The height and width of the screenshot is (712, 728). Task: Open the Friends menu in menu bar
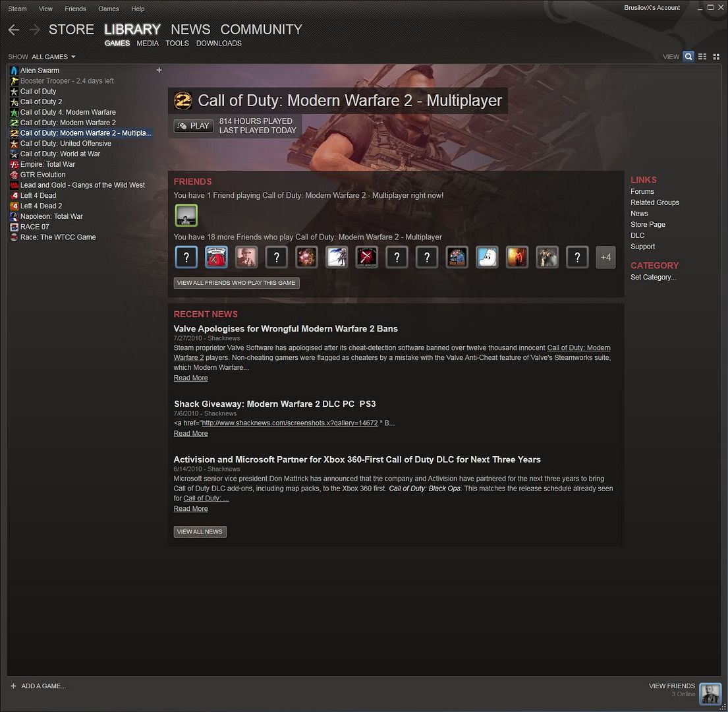(x=75, y=9)
